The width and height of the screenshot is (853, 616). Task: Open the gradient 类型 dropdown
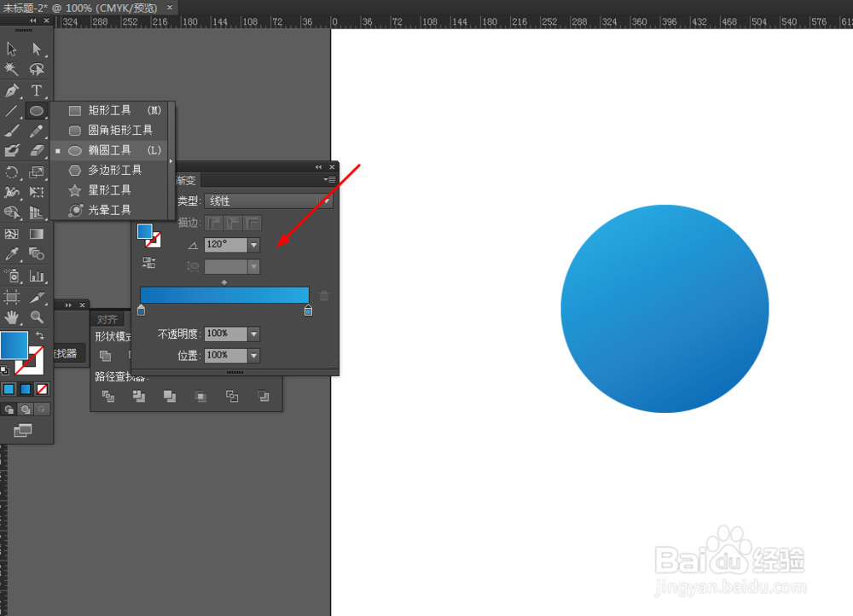pos(268,200)
